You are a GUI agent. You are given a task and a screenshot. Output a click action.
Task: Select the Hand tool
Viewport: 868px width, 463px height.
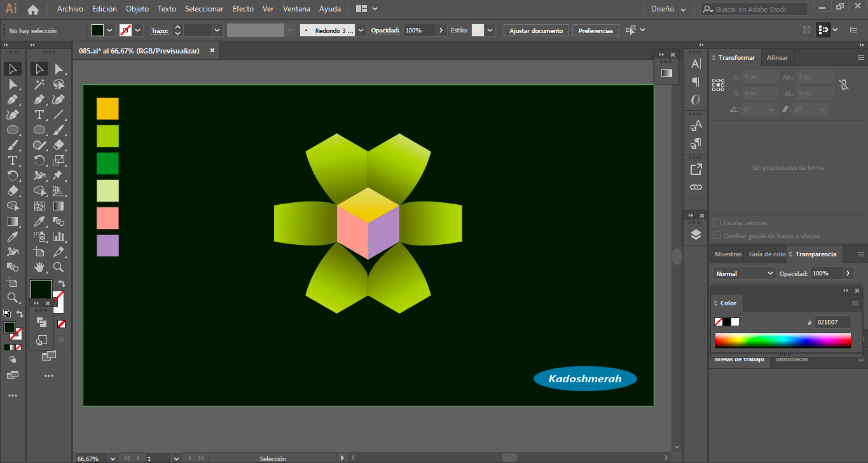[39, 267]
